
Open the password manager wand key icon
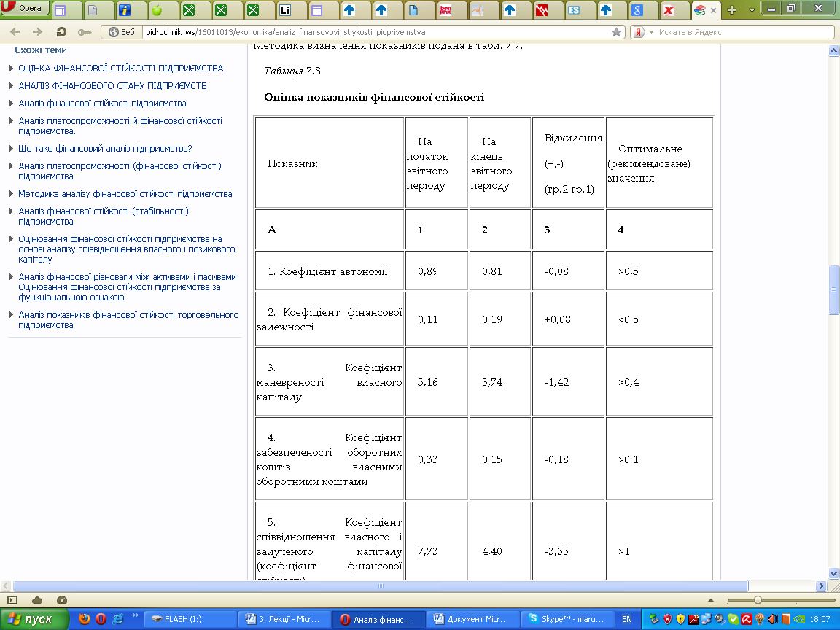point(85,32)
